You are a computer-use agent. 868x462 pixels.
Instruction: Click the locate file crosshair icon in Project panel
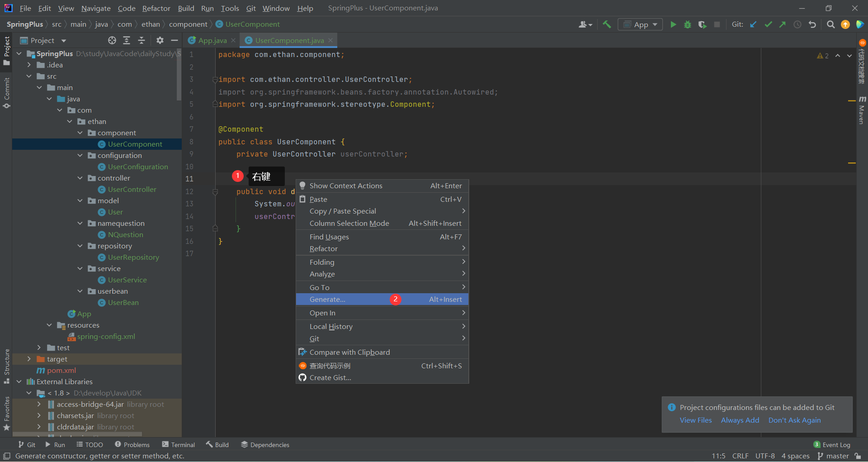point(112,40)
